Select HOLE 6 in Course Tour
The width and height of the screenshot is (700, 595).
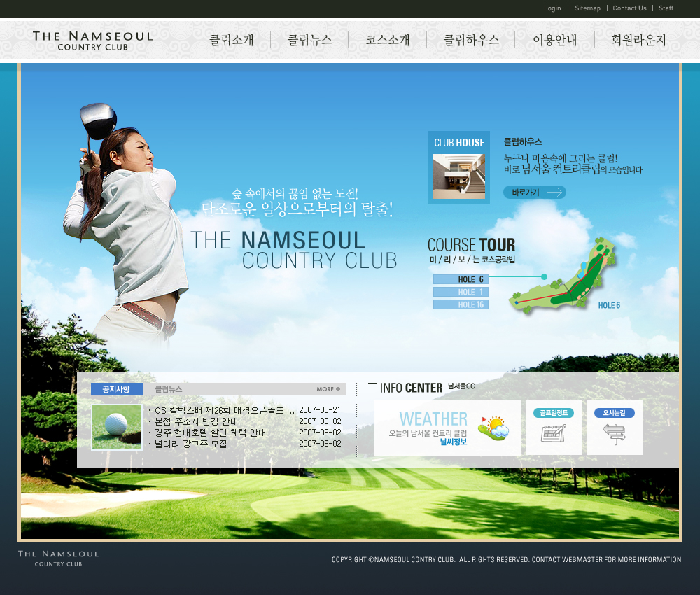pyautogui.click(x=461, y=279)
